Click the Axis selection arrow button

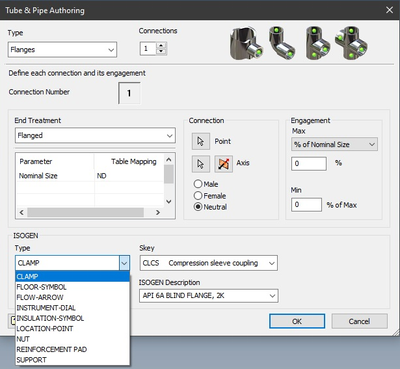pyautogui.click(x=201, y=164)
